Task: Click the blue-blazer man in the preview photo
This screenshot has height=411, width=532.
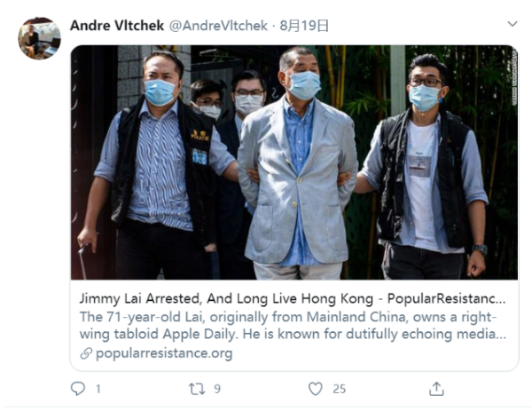Action: 298,163
